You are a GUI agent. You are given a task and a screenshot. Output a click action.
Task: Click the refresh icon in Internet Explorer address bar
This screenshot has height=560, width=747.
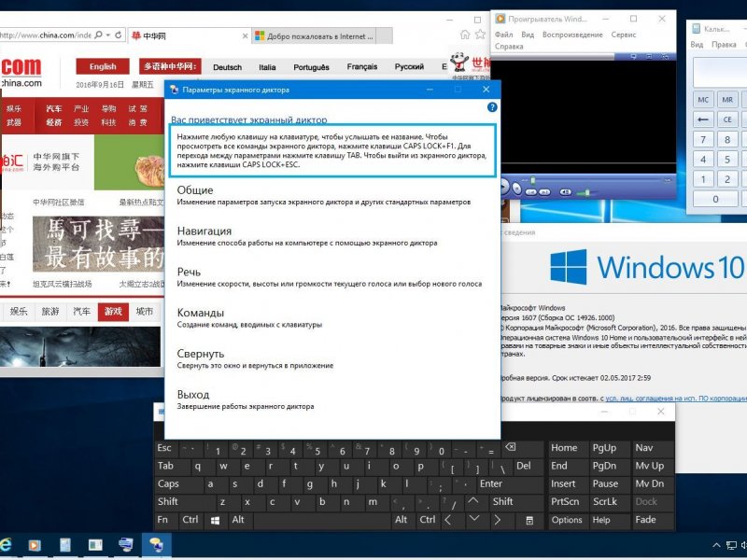coord(119,35)
